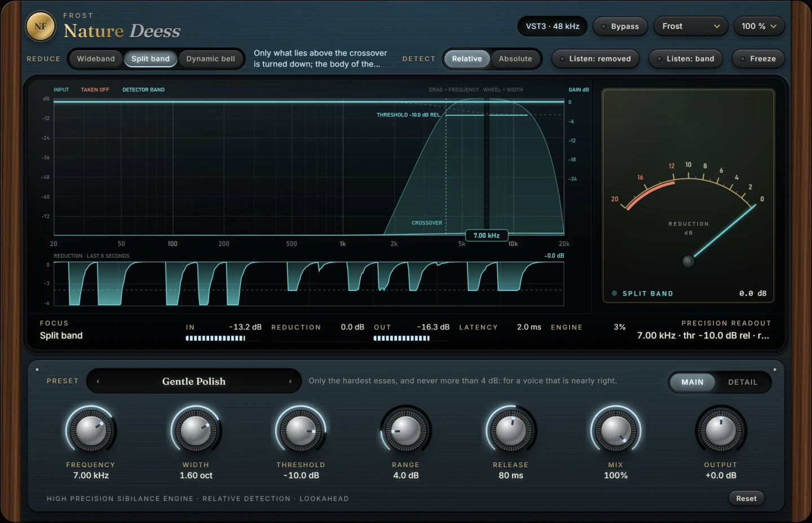Click the Width value 1.60 oct
812x523 pixels.
(x=196, y=476)
